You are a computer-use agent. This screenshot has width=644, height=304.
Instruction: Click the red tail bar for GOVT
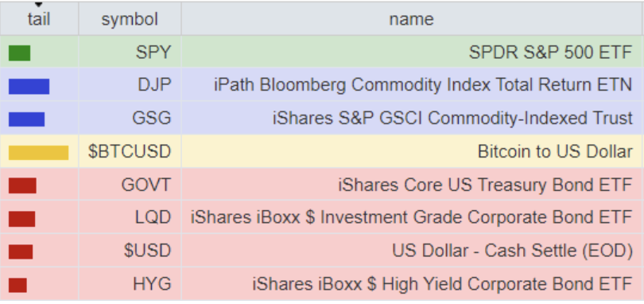pyautogui.click(x=22, y=185)
